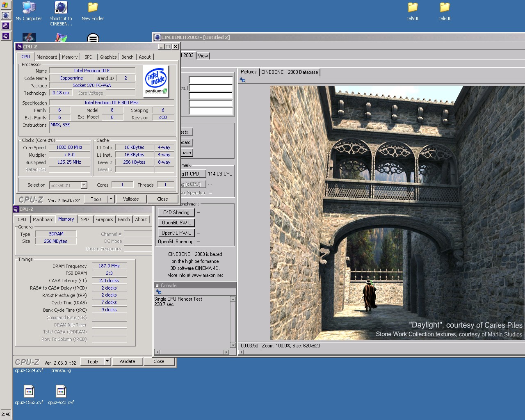This screenshot has height=420, width=525.
Task: Click Validate in CPU-Z memory window
Action: click(127, 361)
